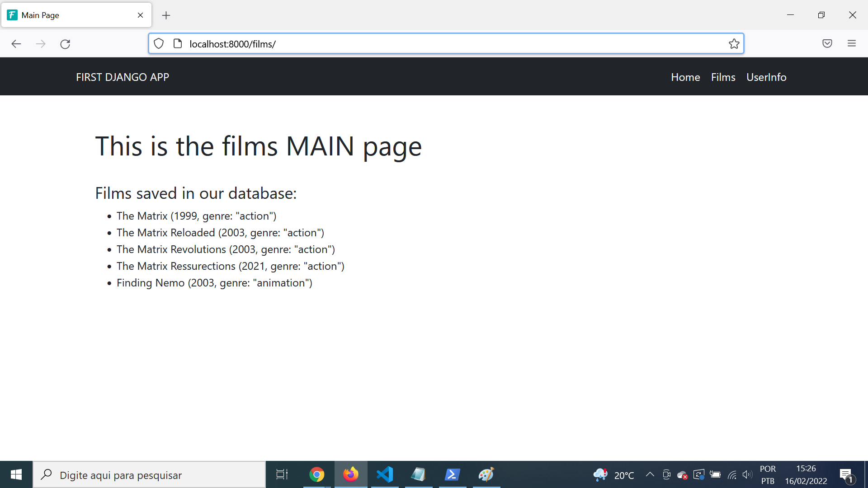Image resolution: width=868 pixels, height=488 pixels.
Task: Open a new browser tab
Action: click(x=166, y=15)
